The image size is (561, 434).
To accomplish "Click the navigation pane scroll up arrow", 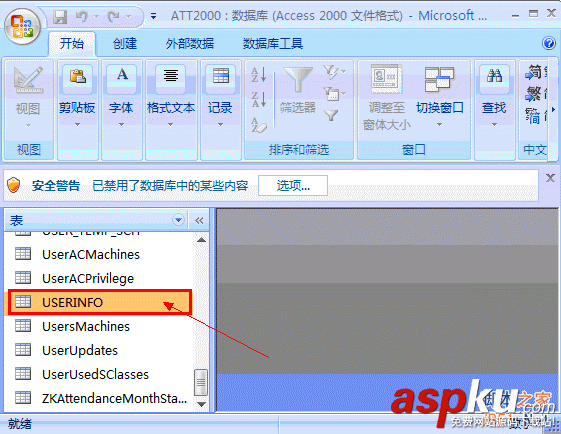I will [201, 240].
